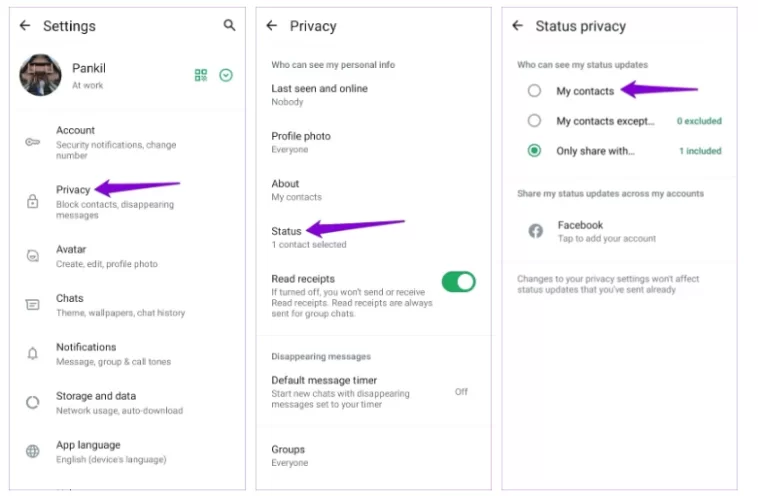The width and height of the screenshot is (758, 500).
Task: Open the Default message timer setting
Action: (340, 386)
